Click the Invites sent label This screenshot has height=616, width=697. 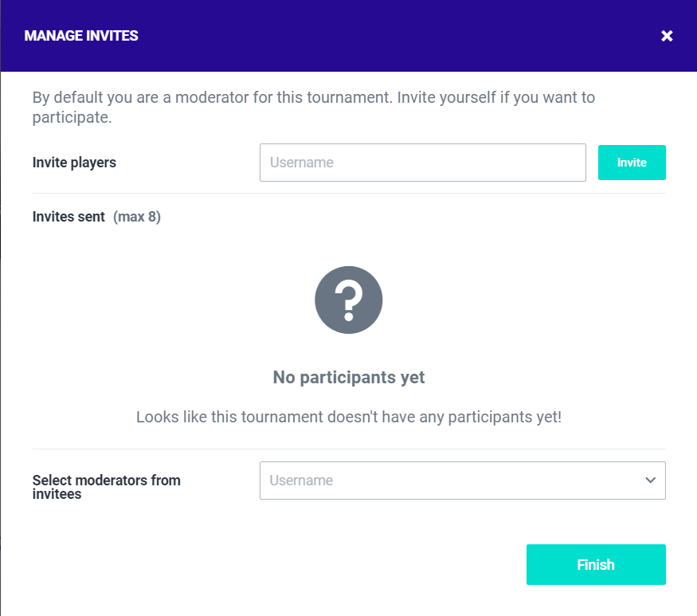point(69,217)
